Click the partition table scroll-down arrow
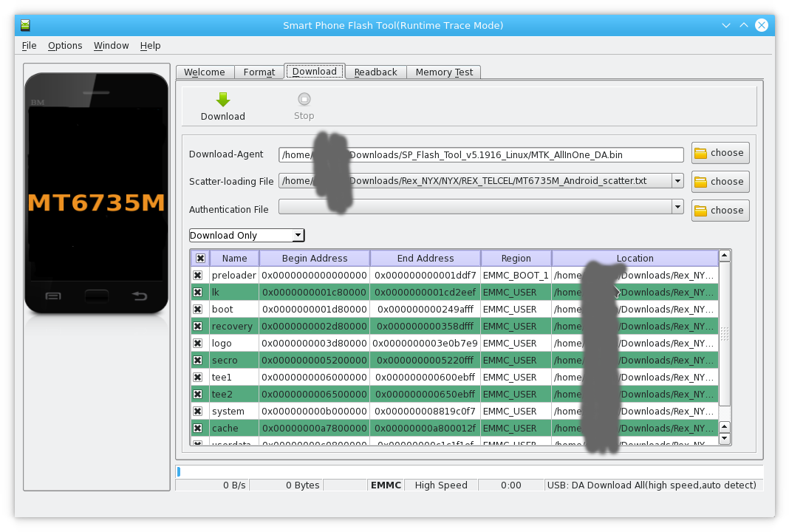Image resolution: width=789 pixels, height=532 pixels. [725, 438]
